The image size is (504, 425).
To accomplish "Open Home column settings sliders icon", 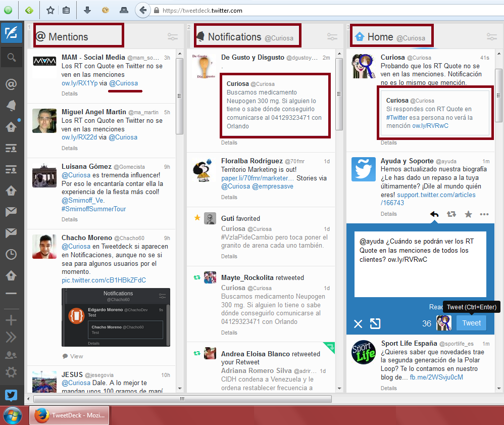I will pos(492,37).
